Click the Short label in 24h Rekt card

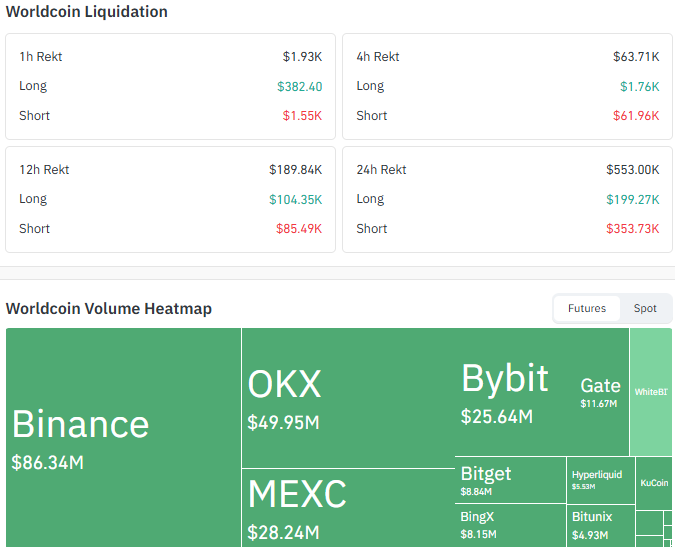(372, 229)
